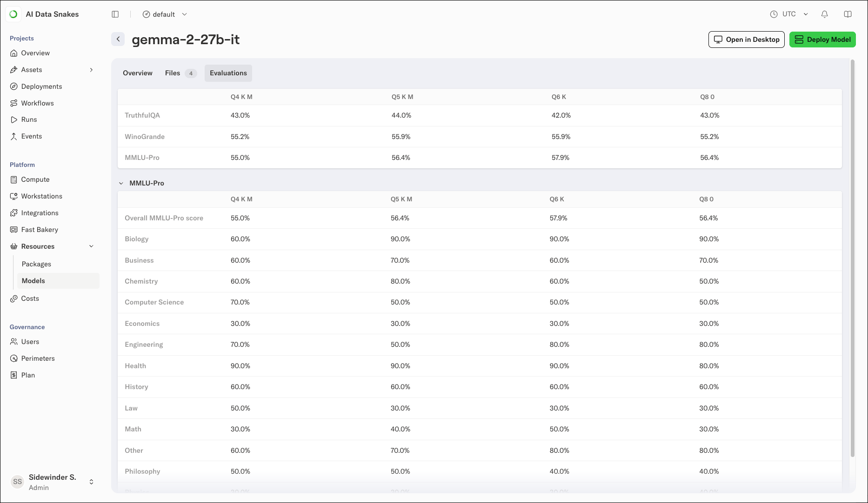Viewport: 868px width, 503px height.
Task: Click the Economics row label
Action: tap(142, 324)
